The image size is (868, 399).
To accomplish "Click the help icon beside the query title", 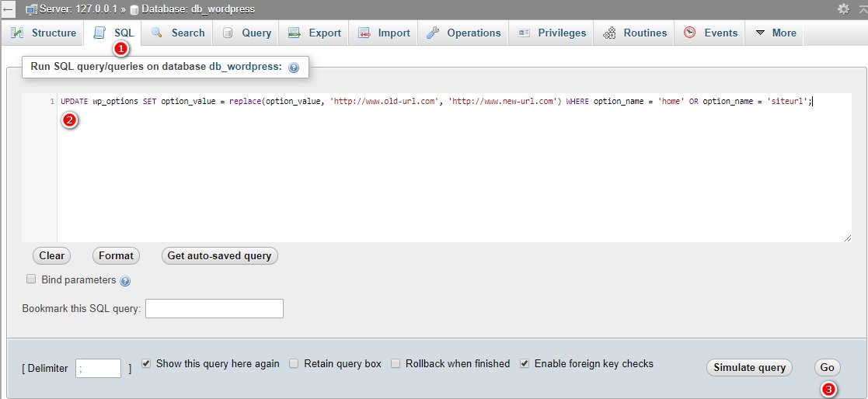I will pyautogui.click(x=294, y=68).
